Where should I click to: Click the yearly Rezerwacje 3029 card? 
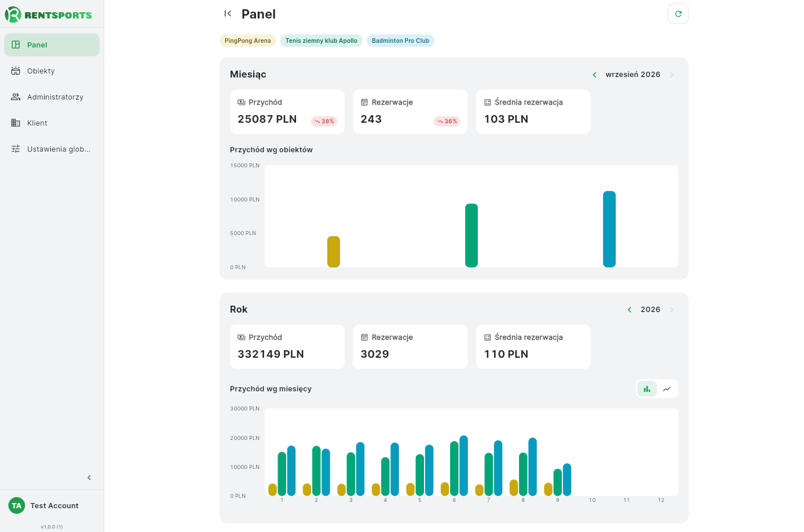click(x=410, y=347)
